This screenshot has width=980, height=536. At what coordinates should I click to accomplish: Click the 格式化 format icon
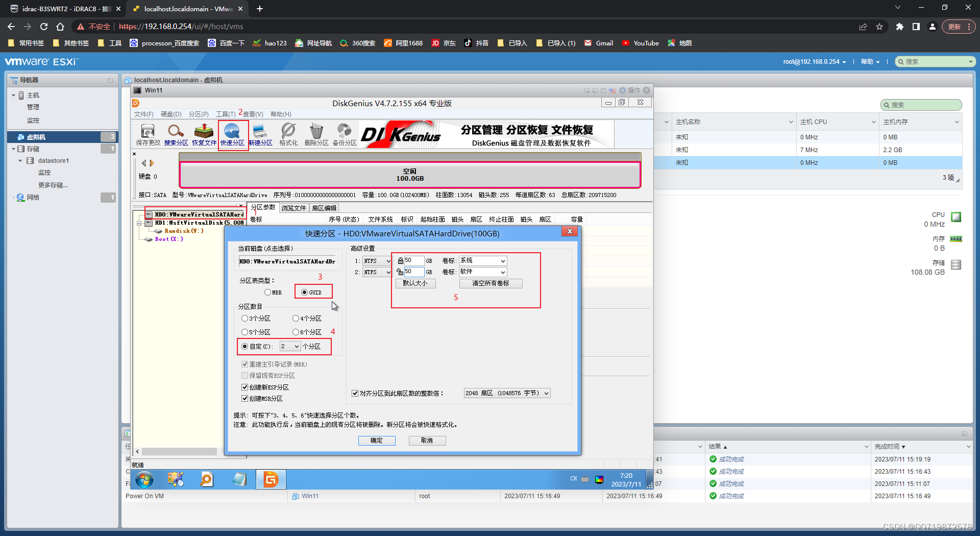click(x=288, y=135)
